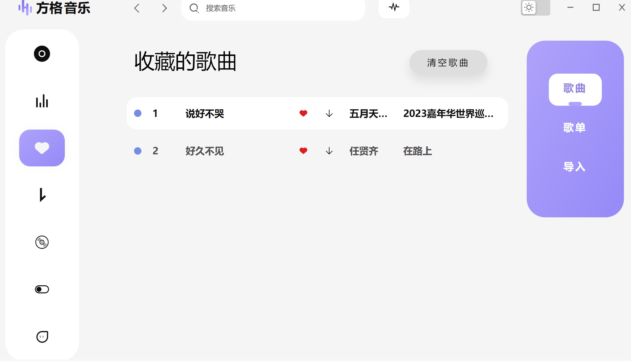Viewport: 631px width, 364px height.
Task: Click the 清空歌曲 button
Action: 448,62
